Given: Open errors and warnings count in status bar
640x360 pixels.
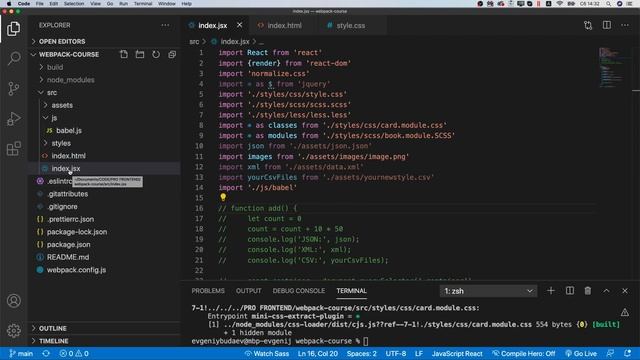Looking at the screenshot, I should click(x=74, y=353).
